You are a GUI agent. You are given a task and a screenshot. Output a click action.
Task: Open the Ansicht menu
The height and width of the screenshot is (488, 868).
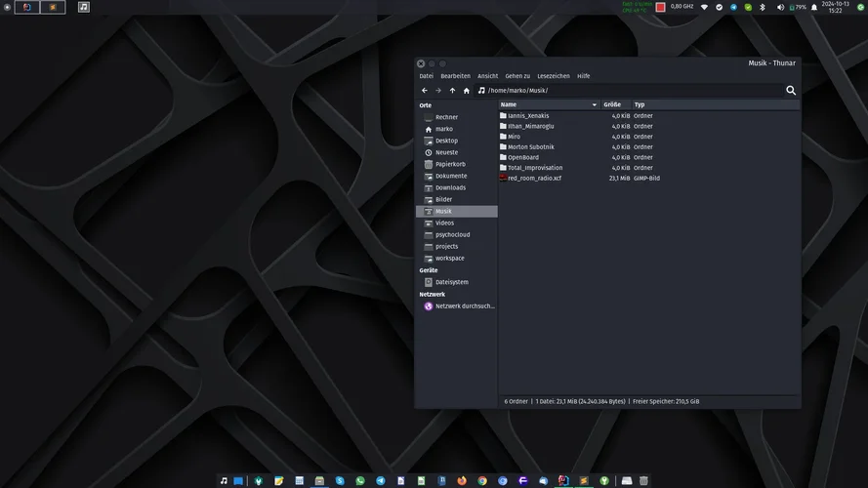(x=487, y=76)
